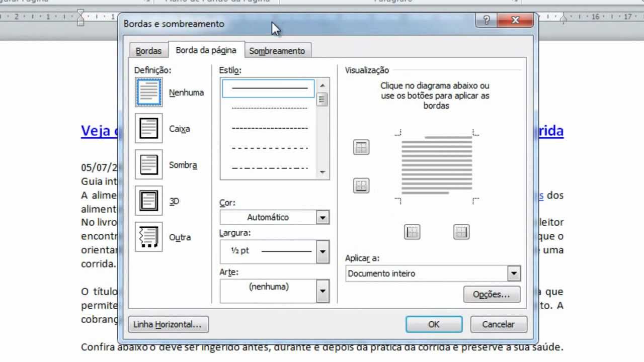Viewport: 644px width, 362px height.
Task: Expand the Aplicar a Documento inteiro dropdown
Action: (x=433, y=274)
